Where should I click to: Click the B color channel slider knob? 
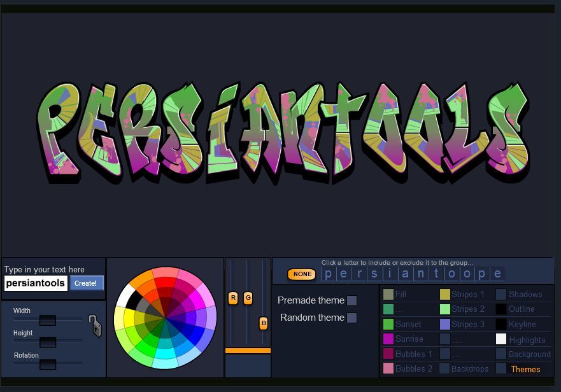(x=264, y=323)
